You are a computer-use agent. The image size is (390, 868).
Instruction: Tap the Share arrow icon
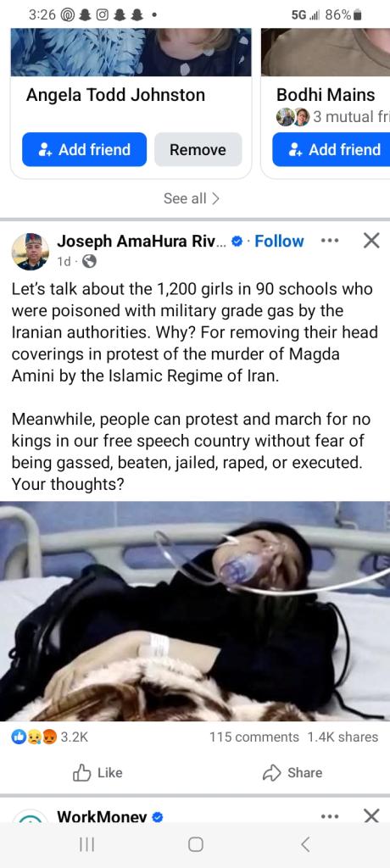[x=271, y=773]
